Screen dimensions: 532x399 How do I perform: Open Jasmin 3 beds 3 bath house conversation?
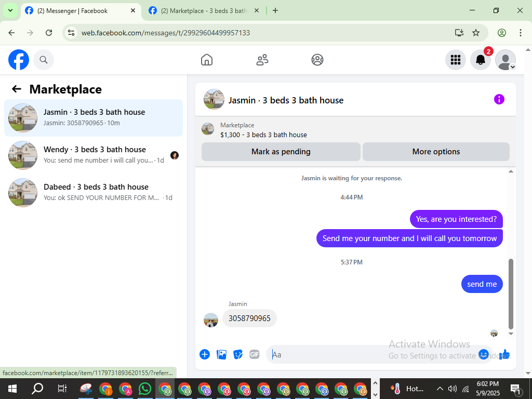[x=94, y=118]
